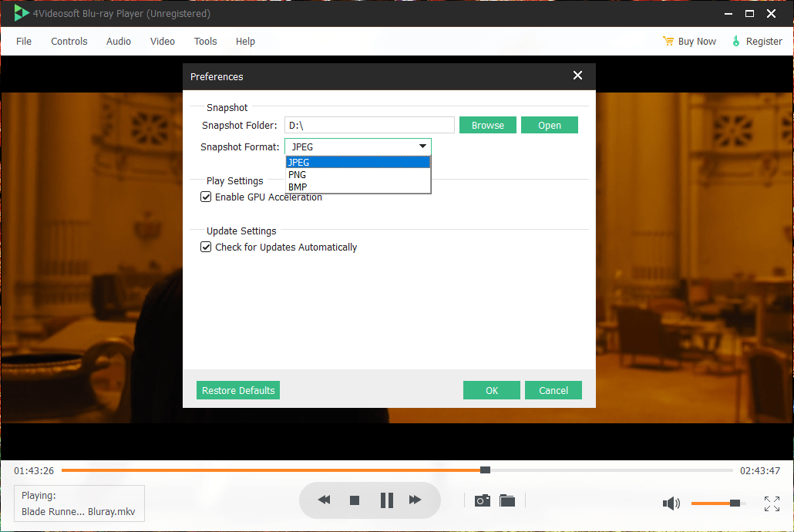Open snapshot folder icon in control bar
794x532 pixels.
507,500
